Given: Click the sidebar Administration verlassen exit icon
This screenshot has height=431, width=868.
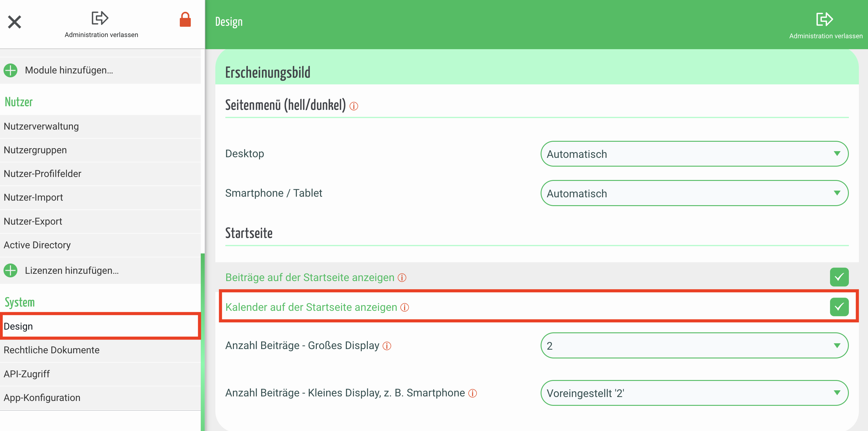Looking at the screenshot, I should (x=100, y=18).
